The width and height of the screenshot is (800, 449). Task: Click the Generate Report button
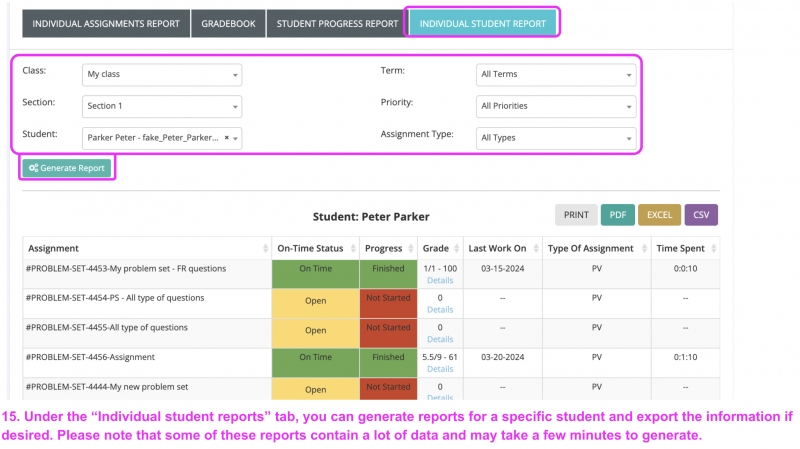pos(67,168)
